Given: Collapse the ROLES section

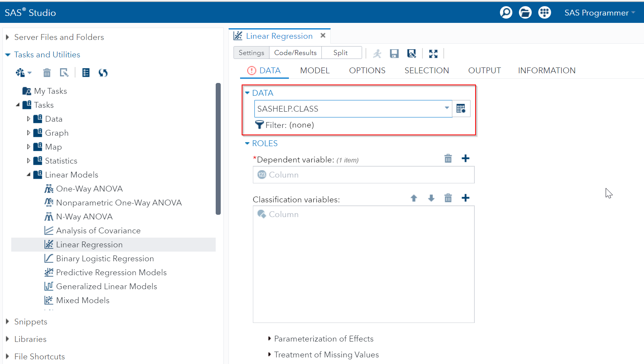Looking at the screenshot, I should pos(247,143).
